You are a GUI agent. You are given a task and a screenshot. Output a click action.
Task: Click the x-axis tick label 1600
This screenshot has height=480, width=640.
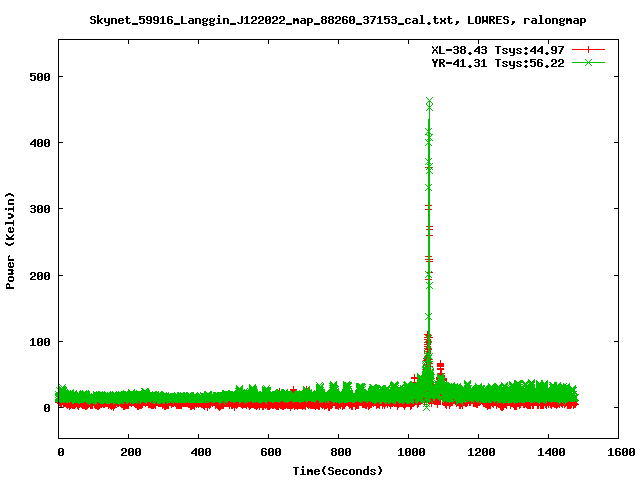click(x=621, y=452)
